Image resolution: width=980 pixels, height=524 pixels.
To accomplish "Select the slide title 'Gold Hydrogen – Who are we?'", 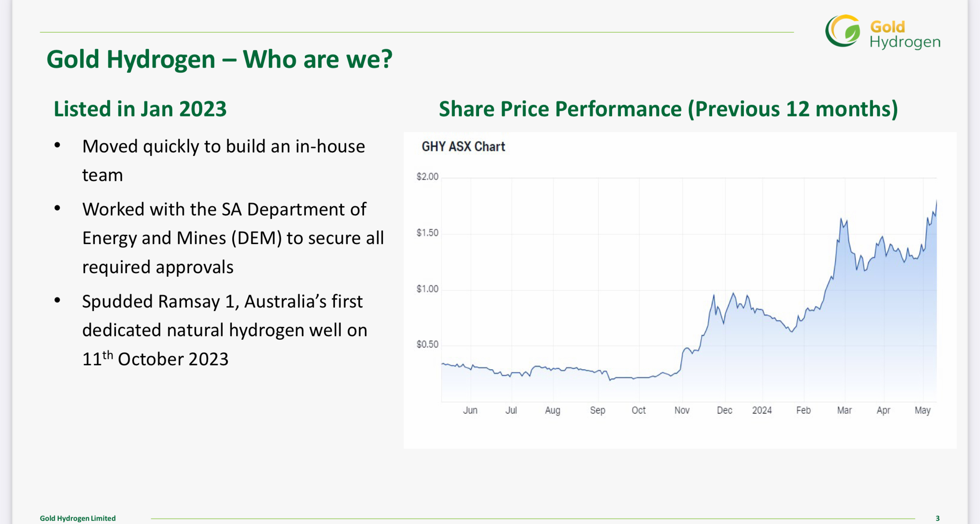I will pos(219,59).
